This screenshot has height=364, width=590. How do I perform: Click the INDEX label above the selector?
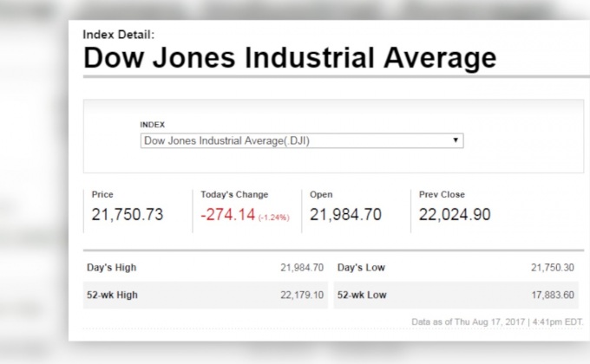[x=153, y=125]
